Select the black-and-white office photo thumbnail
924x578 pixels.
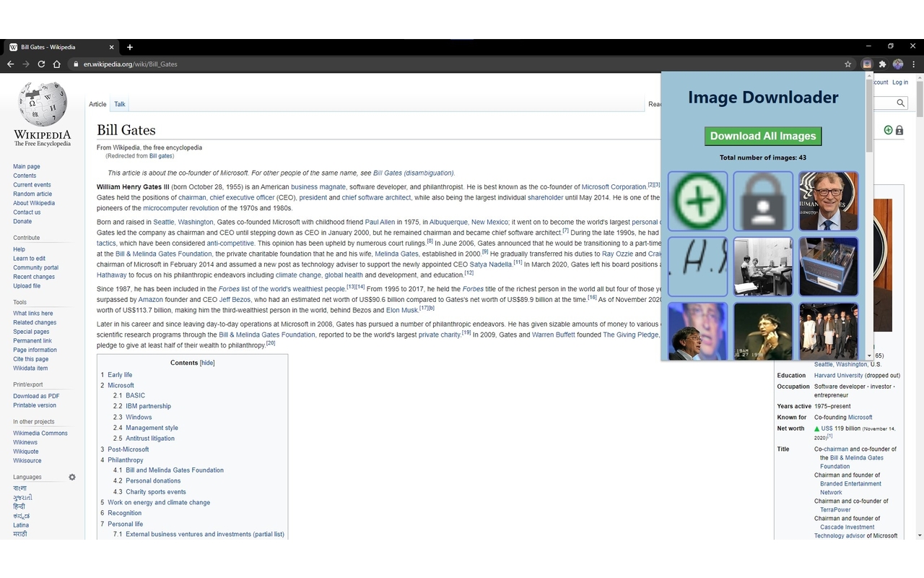[x=763, y=267]
